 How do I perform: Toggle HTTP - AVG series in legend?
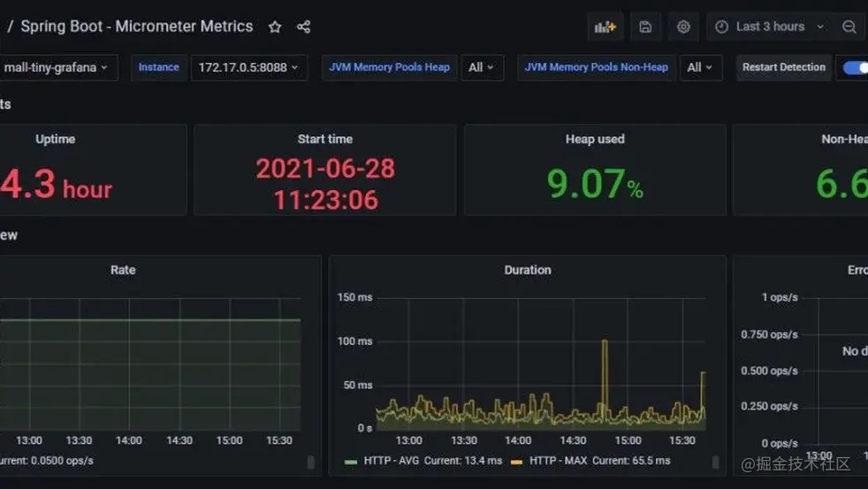[392, 461]
